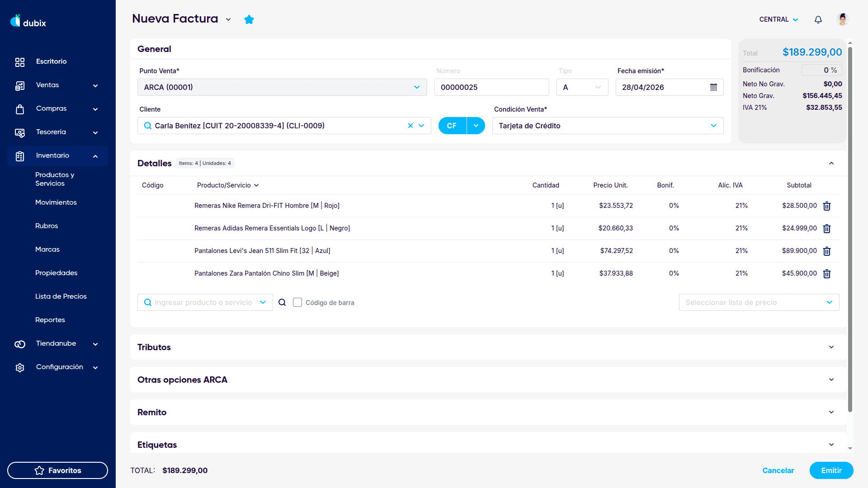This screenshot has height=488, width=868.
Task: Delete Pantalones Levi's Jean 511 row
Action: coord(827,251)
